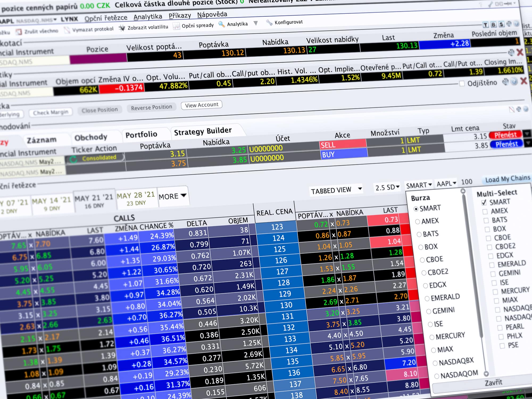Click the red Přenést transmit button
Image resolution: width=532 pixels, height=399 pixels.
coord(505,135)
